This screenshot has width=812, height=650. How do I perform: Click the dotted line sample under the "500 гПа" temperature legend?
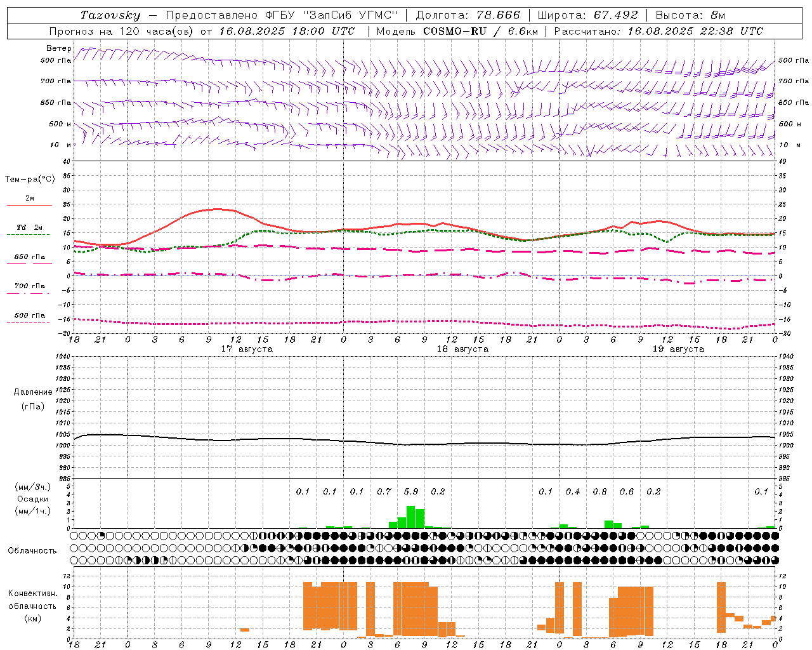tap(29, 322)
